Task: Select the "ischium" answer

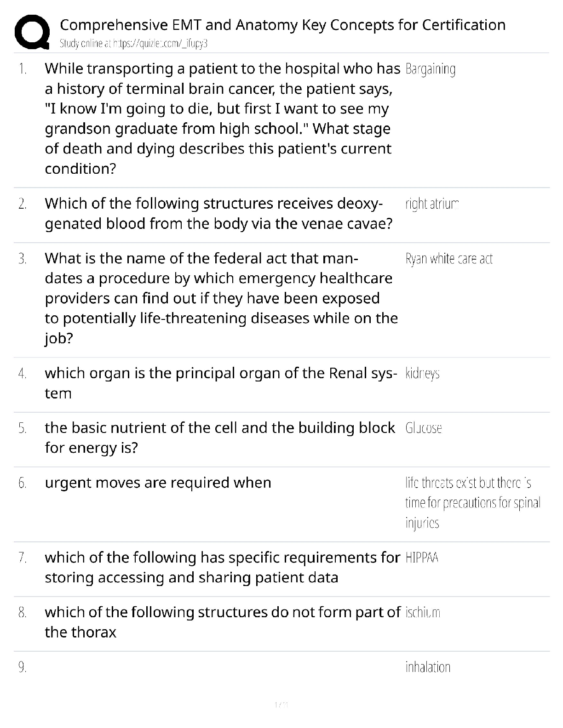Action: (x=423, y=613)
